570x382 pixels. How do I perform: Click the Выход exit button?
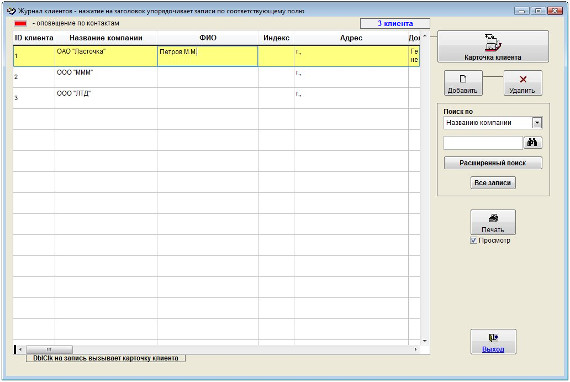click(x=493, y=342)
